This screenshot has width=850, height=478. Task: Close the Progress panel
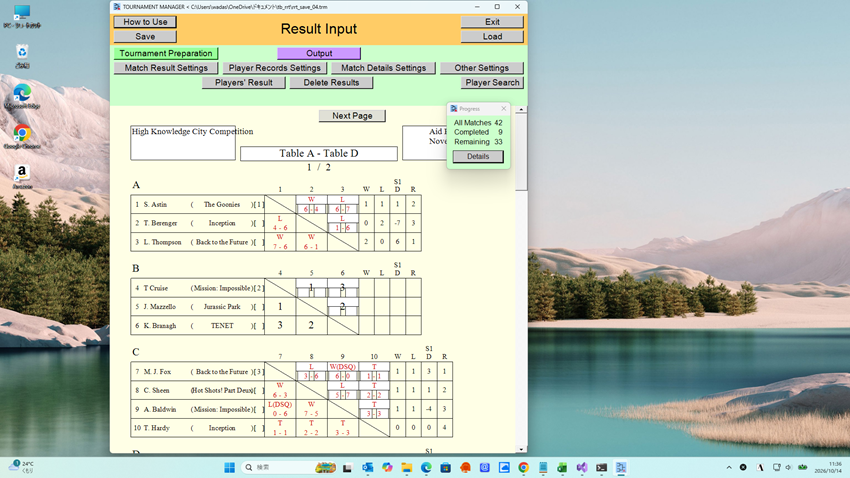point(504,108)
